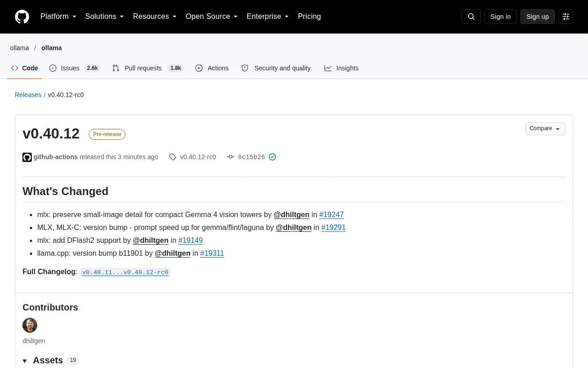This screenshot has width=588, height=368.
Task: Open the ollama repository name link
Action: coord(51,48)
